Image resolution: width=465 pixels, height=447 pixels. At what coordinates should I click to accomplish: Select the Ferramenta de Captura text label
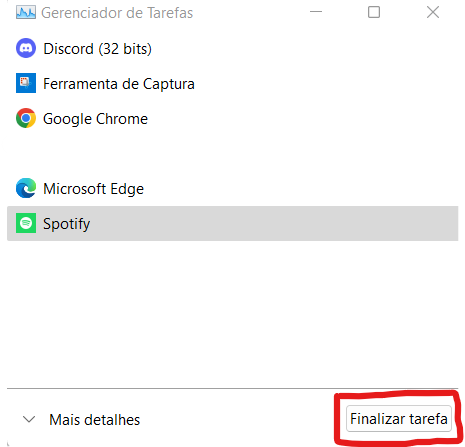click(119, 84)
